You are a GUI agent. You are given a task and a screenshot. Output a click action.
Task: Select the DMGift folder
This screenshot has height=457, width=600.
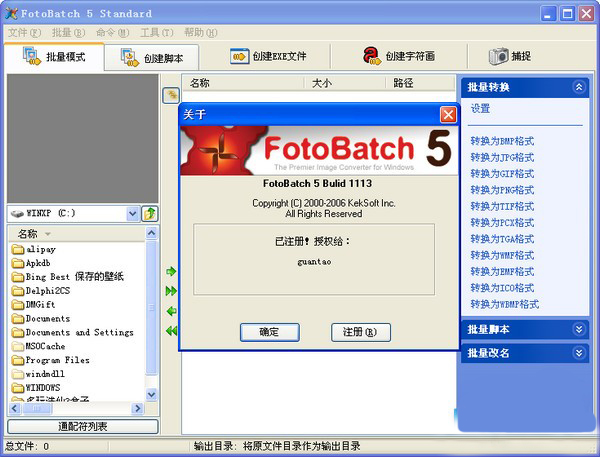tap(34, 305)
